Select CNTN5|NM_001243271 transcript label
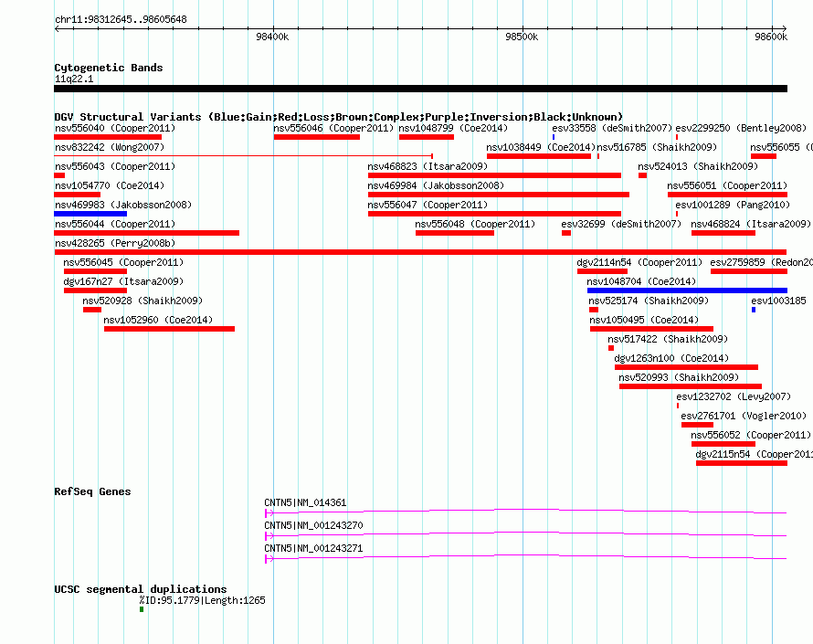This screenshot has height=644, width=813. [313, 548]
